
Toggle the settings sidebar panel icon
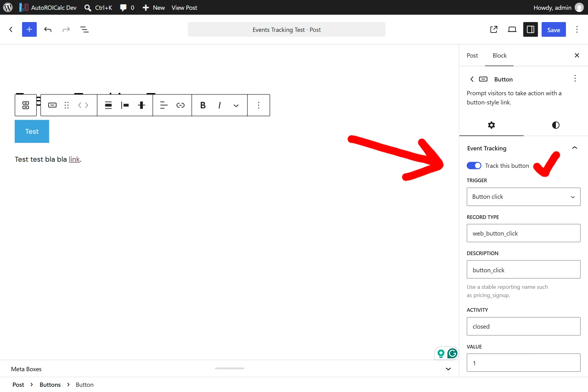pyautogui.click(x=530, y=29)
